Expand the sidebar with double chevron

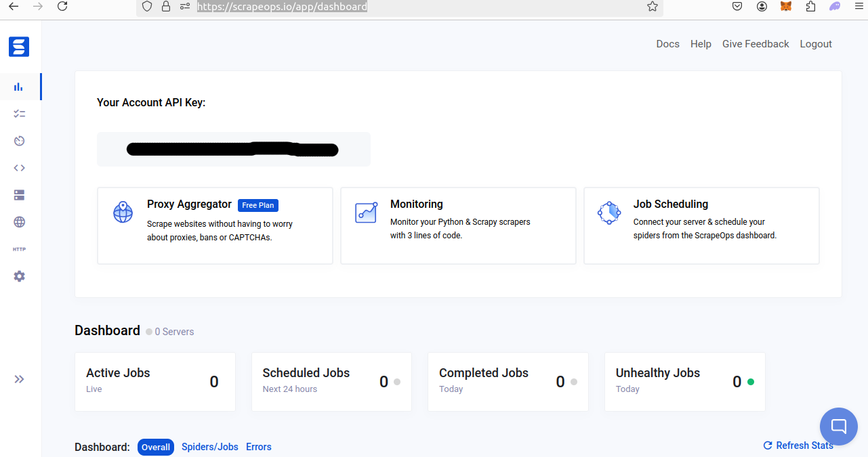[x=19, y=379]
